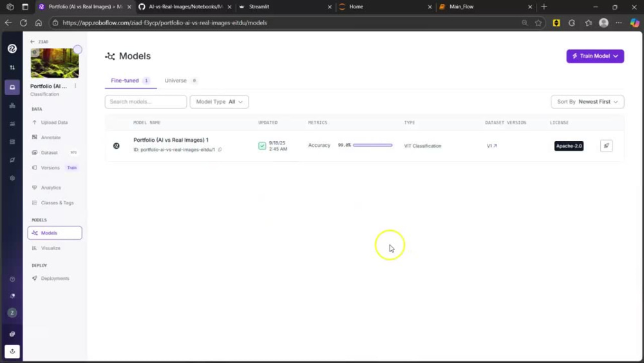Open Annotate in the sidebar
Screen dimensions: 644x363
pos(54,137)
